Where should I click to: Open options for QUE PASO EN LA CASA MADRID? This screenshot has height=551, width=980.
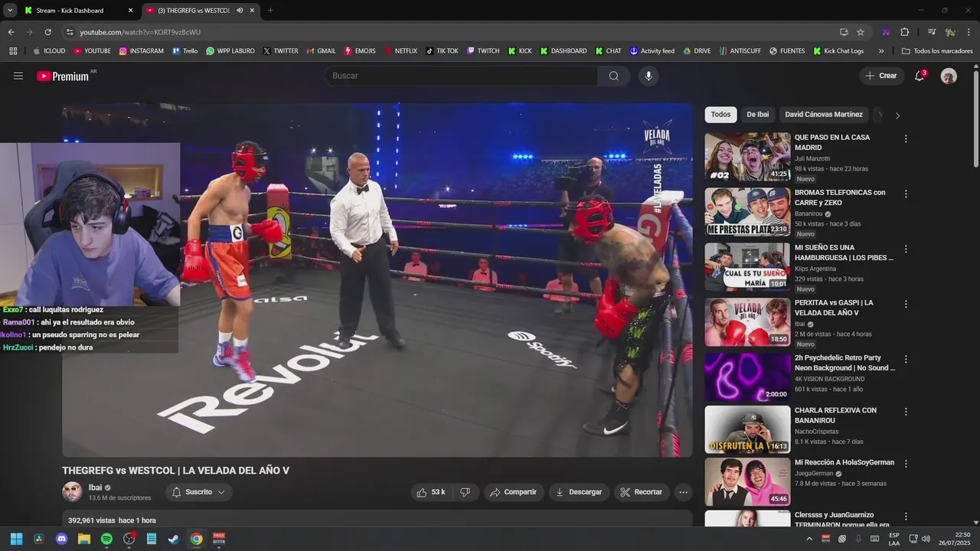pos(906,139)
